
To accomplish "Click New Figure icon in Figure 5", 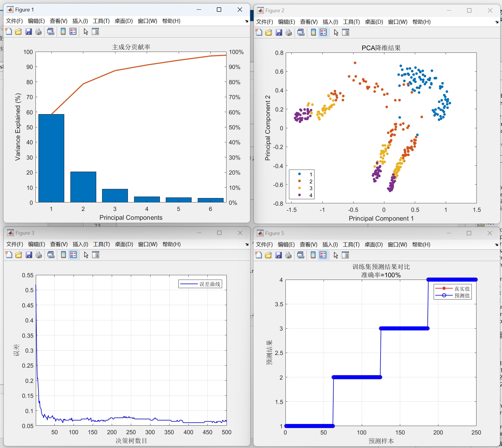I will (x=259, y=255).
